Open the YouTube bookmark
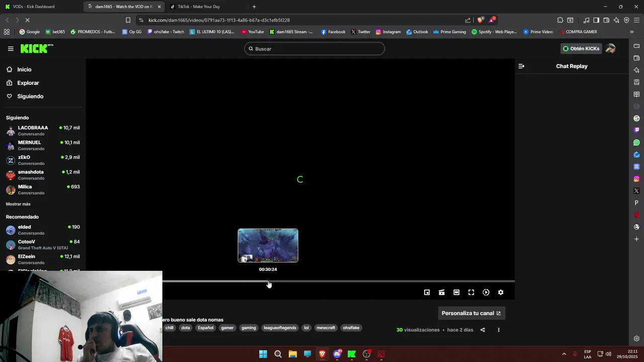 click(x=253, y=32)
